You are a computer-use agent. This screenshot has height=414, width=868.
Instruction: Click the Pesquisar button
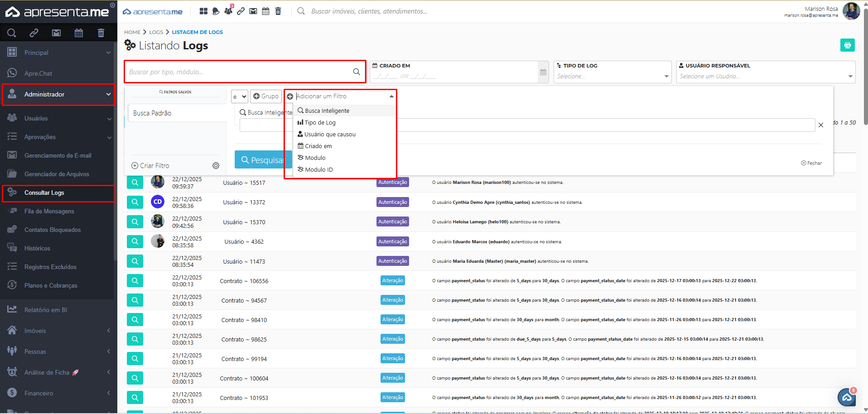point(262,160)
